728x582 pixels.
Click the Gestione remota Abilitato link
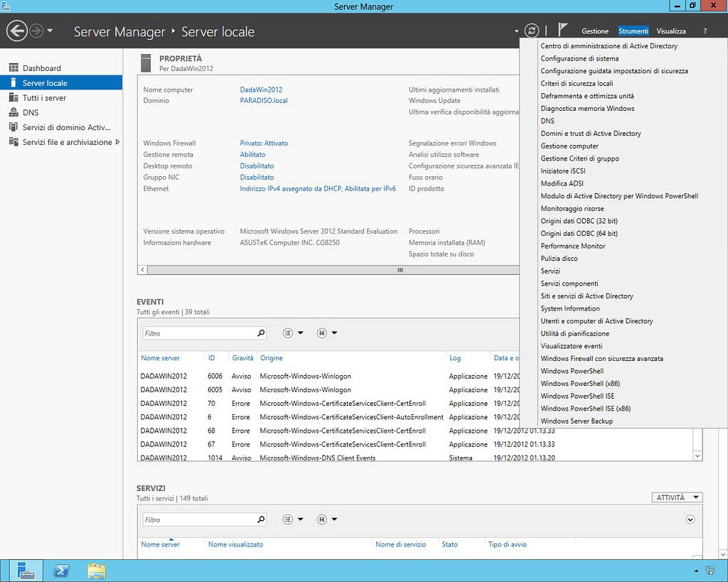pos(252,154)
